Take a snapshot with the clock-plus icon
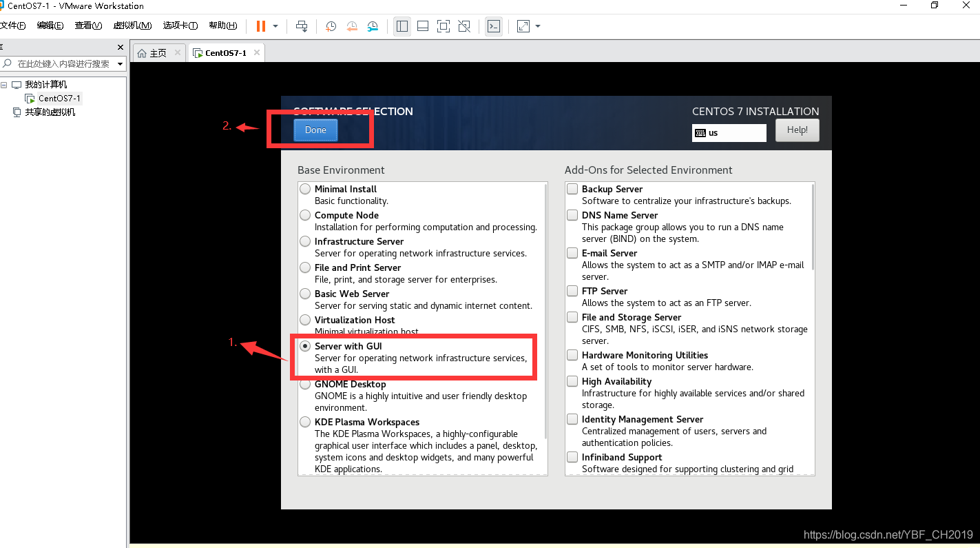This screenshot has height=548, width=980. coord(331,26)
